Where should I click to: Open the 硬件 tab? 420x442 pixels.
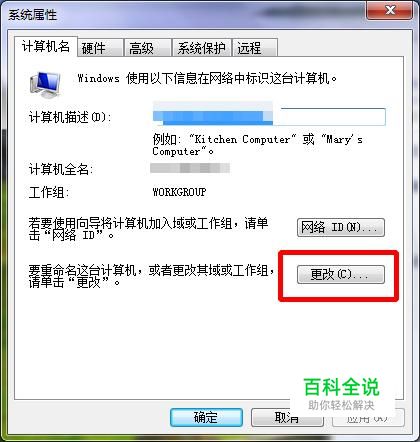coord(99,48)
